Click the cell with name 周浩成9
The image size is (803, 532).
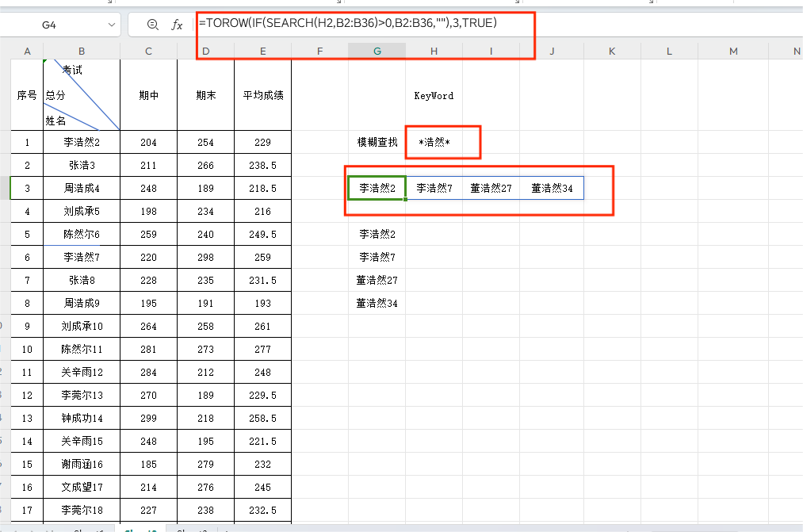82,304
